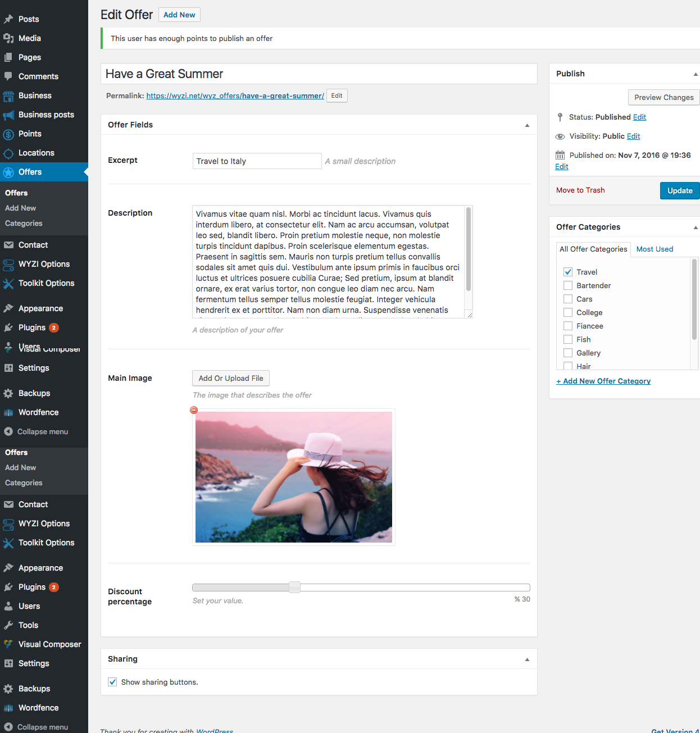Switch to Most Used categories tab

654,249
